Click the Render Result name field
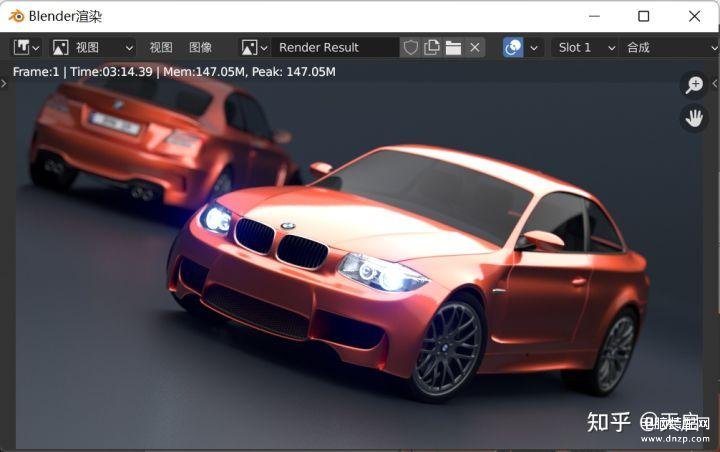 [335, 47]
